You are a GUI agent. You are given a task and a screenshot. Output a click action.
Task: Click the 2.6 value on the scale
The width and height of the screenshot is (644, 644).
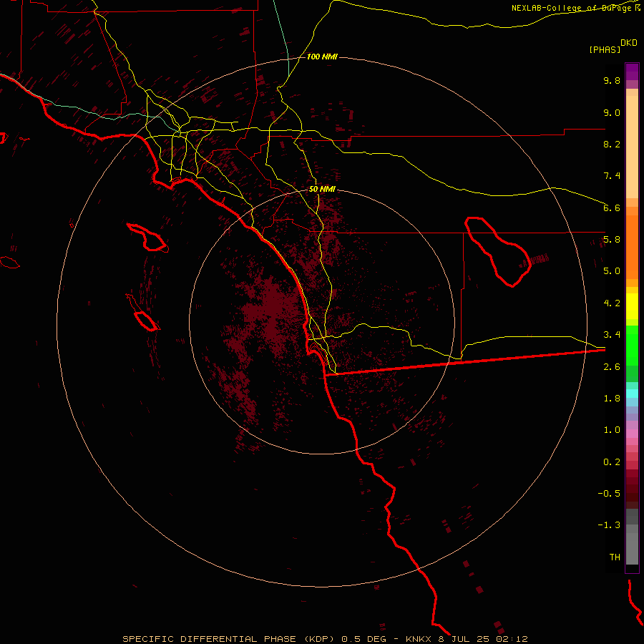(x=612, y=367)
